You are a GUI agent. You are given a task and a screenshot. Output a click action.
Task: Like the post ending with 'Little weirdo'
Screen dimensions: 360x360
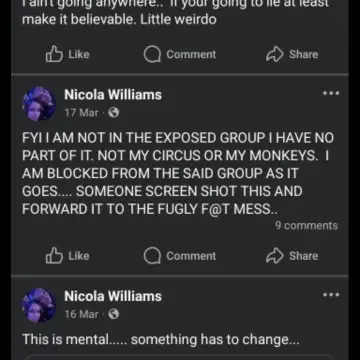coord(68,54)
